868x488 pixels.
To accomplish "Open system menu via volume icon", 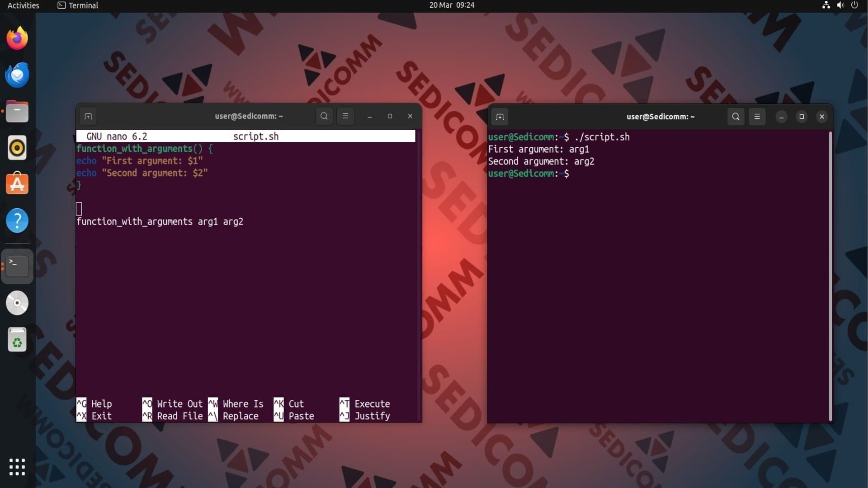I will click(840, 5).
